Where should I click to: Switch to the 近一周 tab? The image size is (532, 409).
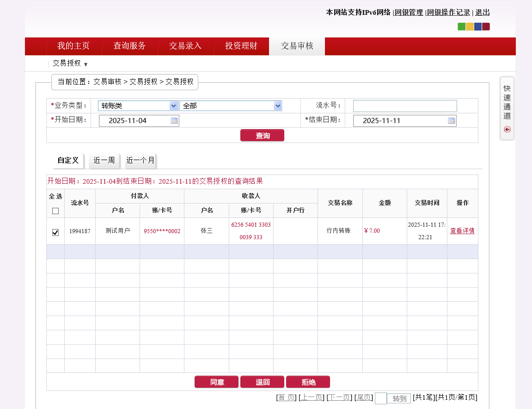click(x=104, y=161)
